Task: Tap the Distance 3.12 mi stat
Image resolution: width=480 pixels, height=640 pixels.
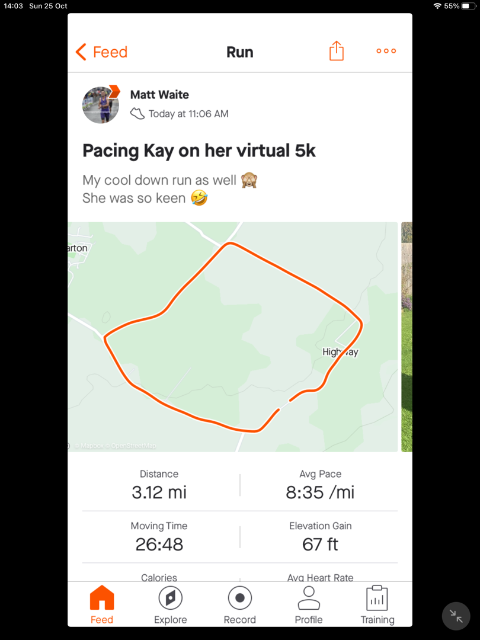Action: 159,485
